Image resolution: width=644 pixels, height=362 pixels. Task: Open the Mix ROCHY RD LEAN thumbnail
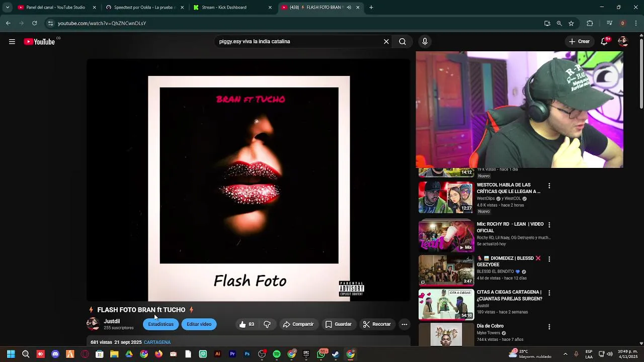446,236
